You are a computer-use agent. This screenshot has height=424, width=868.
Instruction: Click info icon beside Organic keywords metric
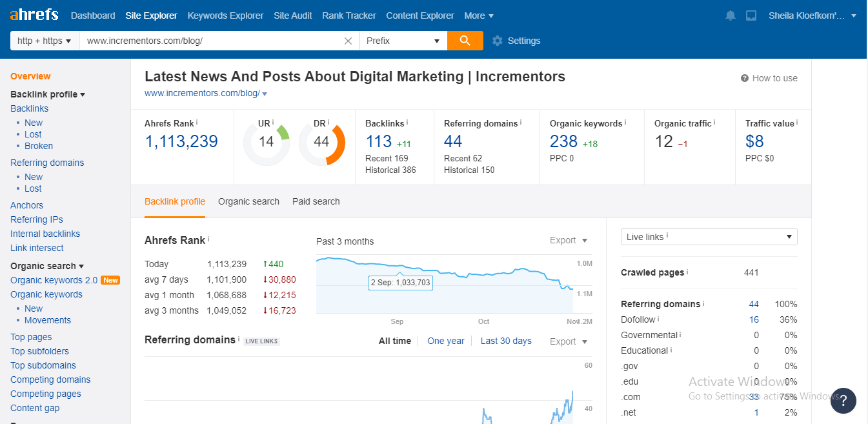click(625, 122)
